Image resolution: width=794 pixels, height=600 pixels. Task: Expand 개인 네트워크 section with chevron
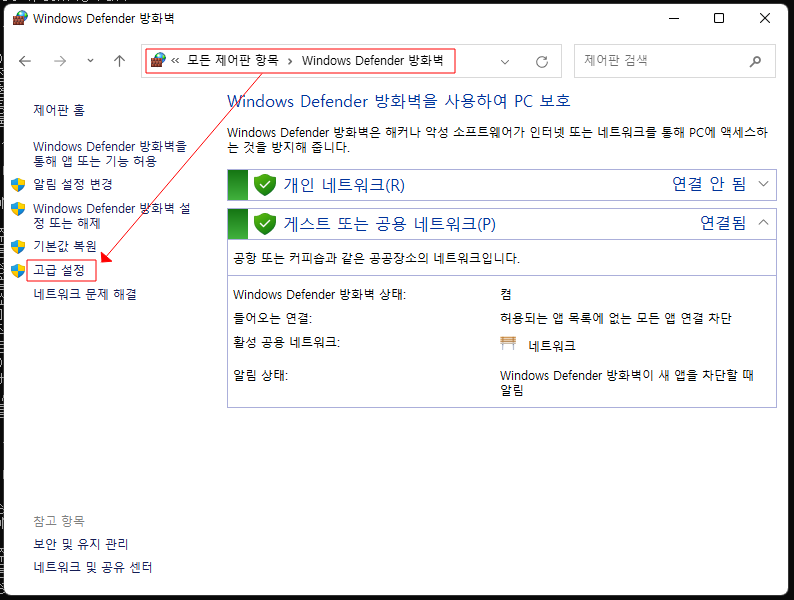[x=764, y=184]
